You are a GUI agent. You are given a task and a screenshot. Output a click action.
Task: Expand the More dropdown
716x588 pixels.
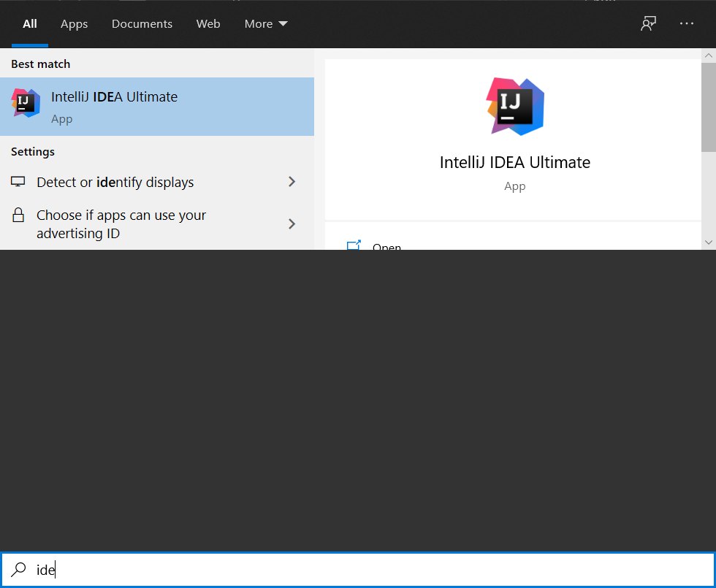click(266, 23)
